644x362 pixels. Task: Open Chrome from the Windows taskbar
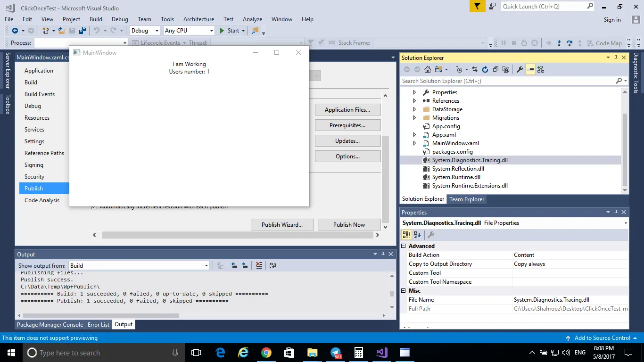(x=266, y=353)
